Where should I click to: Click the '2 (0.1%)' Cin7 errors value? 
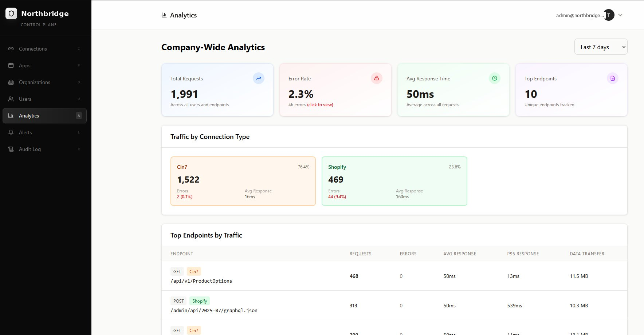click(185, 197)
